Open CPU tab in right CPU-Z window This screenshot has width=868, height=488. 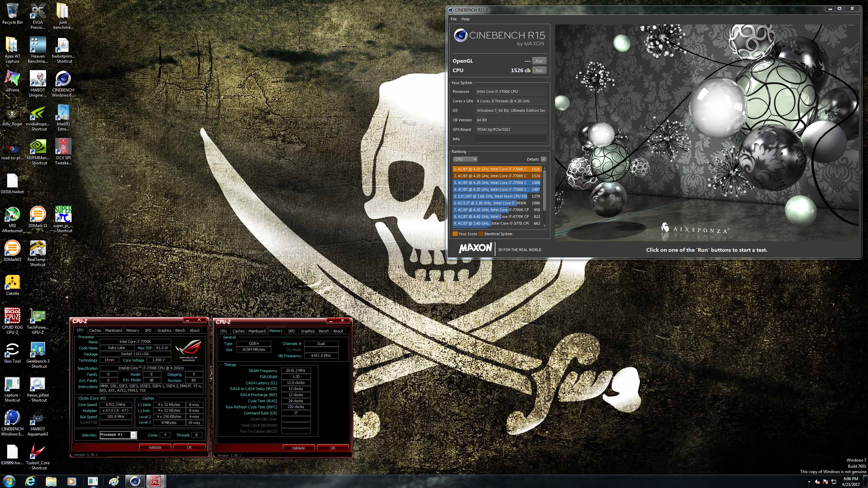223,331
